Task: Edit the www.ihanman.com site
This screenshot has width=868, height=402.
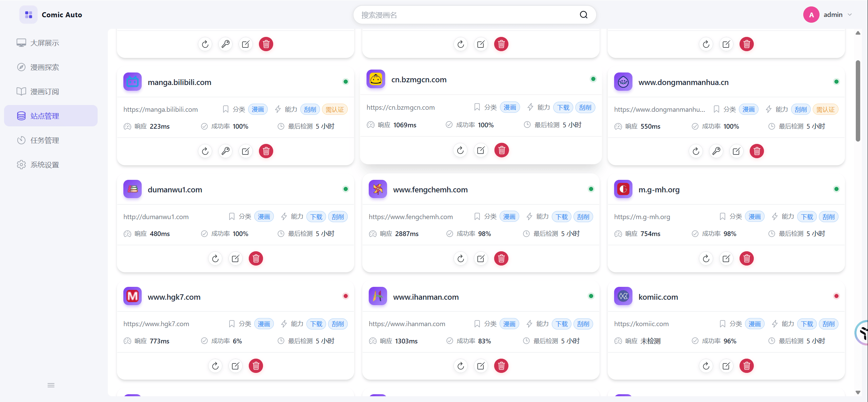Action: 481,366
